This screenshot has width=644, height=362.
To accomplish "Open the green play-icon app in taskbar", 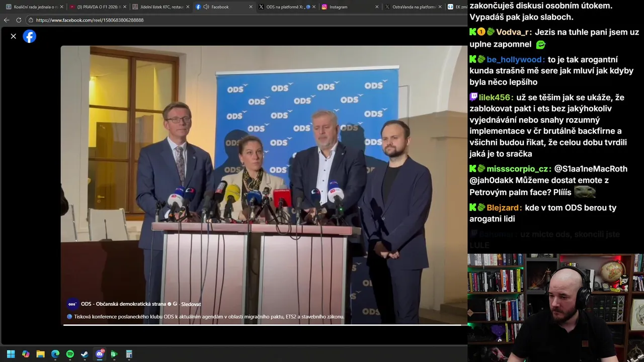I will 114,354.
